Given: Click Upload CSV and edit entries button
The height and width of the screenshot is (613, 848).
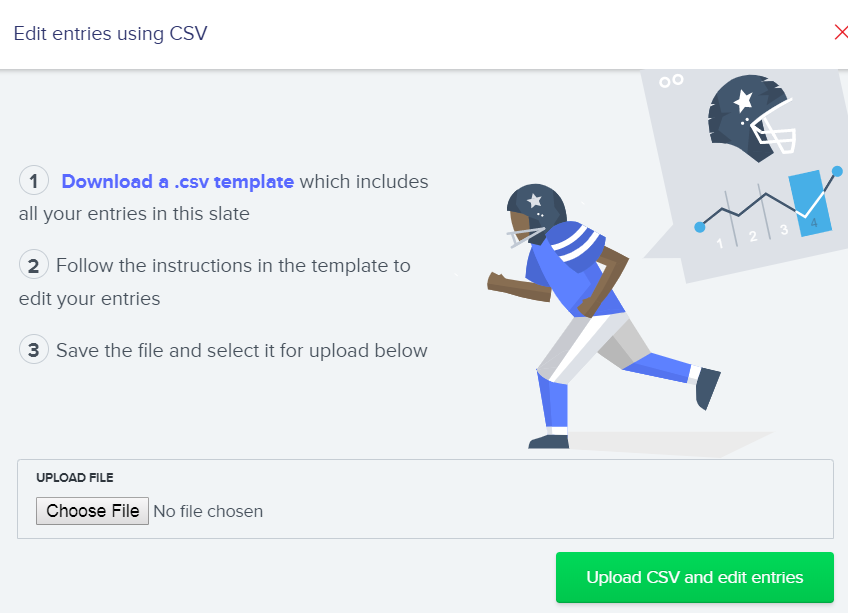Looking at the screenshot, I should [694, 577].
